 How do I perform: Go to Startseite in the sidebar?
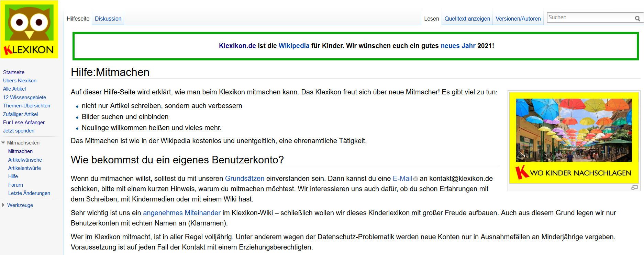pyautogui.click(x=14, y=72)
